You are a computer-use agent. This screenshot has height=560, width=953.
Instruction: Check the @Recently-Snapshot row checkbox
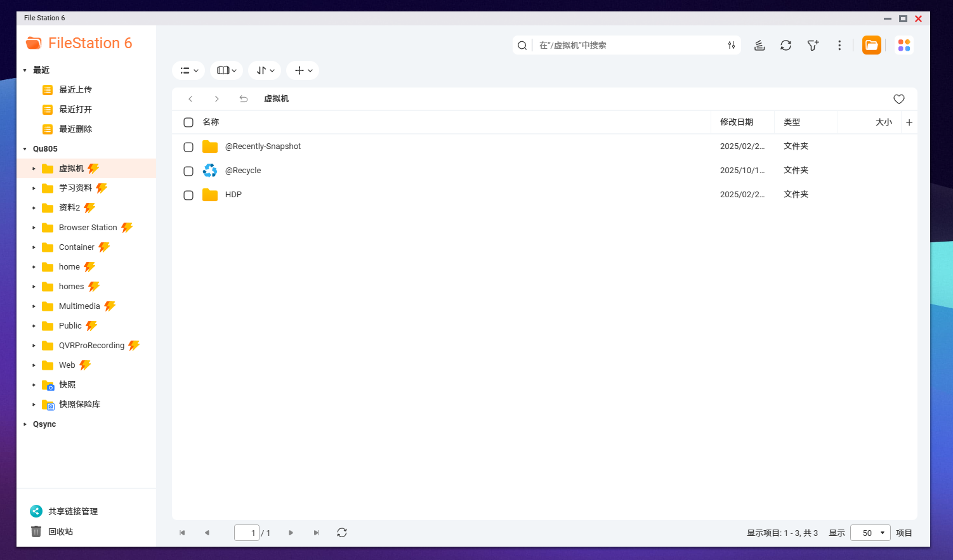pyautogui.click(x=188, y=147)
